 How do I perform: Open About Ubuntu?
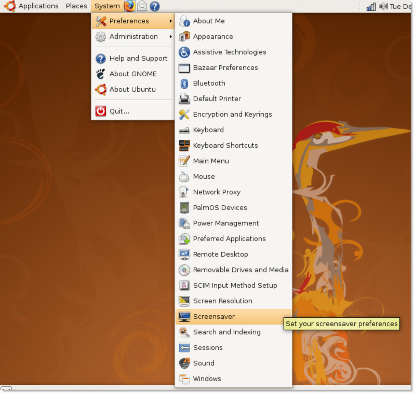133,89
